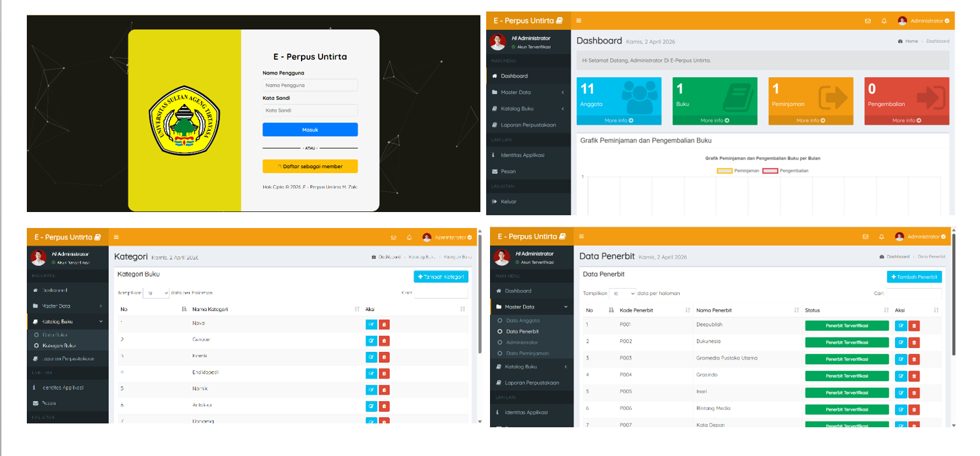Open mail icon in Dashboard page header
The image size is (980, 456).
coord(868,21)
